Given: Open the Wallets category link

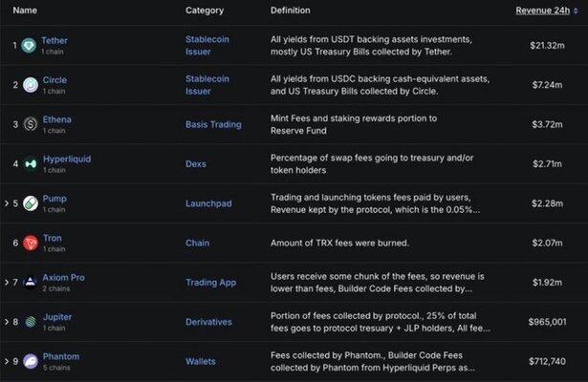Looking at the screenshot, I should point(201,361).
